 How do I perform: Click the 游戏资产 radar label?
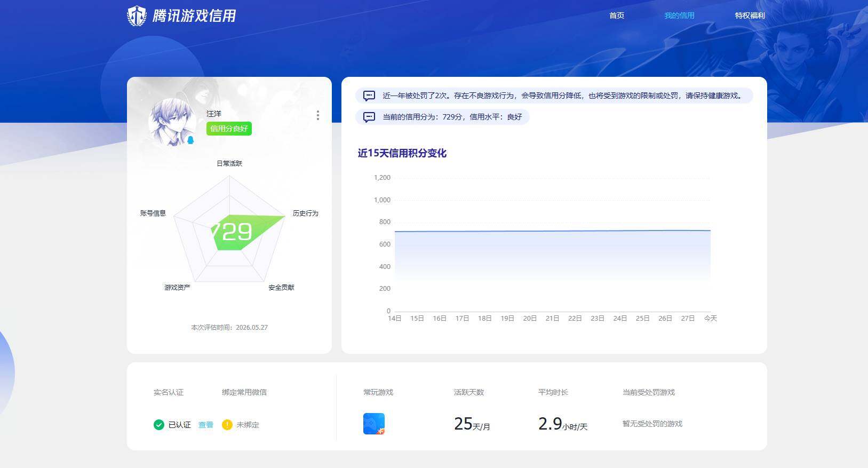tap(177, 287)
